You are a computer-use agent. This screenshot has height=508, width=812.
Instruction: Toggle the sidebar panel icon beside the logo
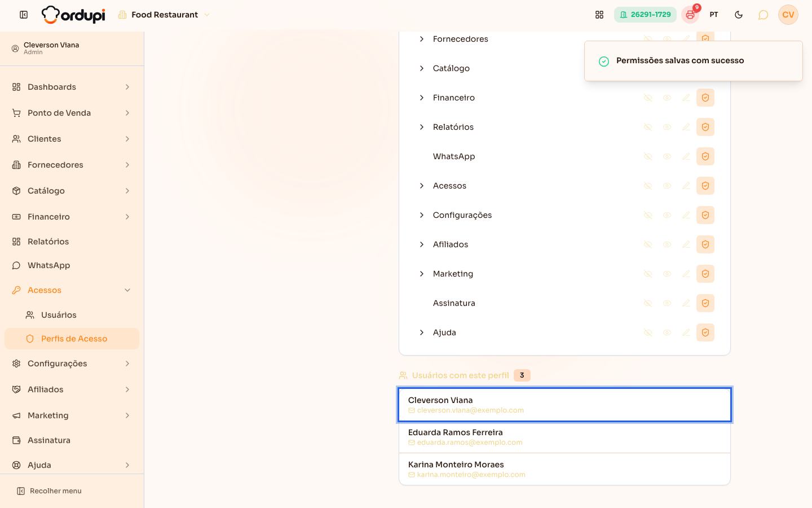(x=24, y=15)
